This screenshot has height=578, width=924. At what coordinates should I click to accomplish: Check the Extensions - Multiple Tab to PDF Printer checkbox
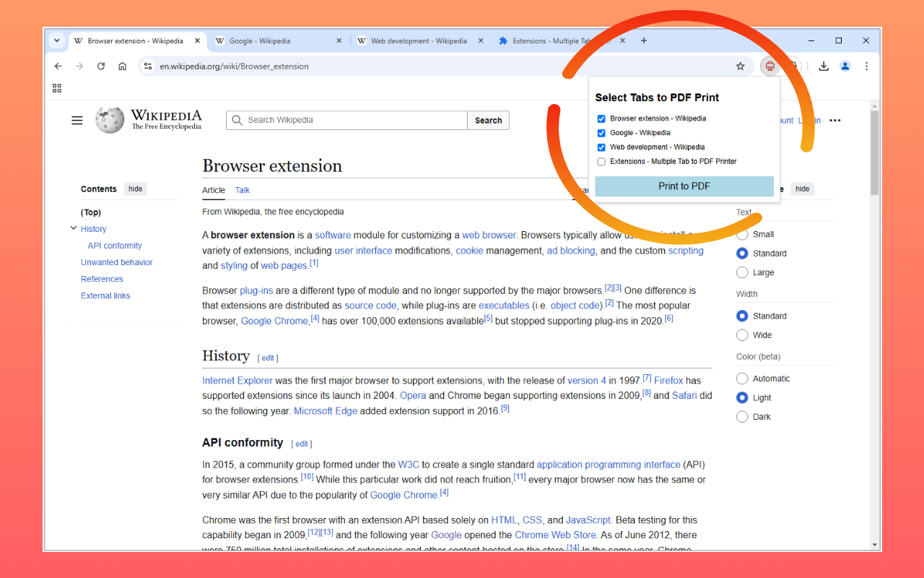coord(601,162)
